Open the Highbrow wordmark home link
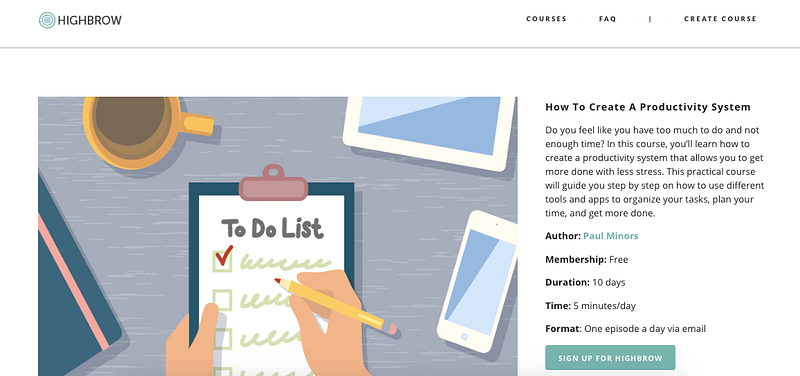The height and width of the screenshot is (376, 800). 90,20
